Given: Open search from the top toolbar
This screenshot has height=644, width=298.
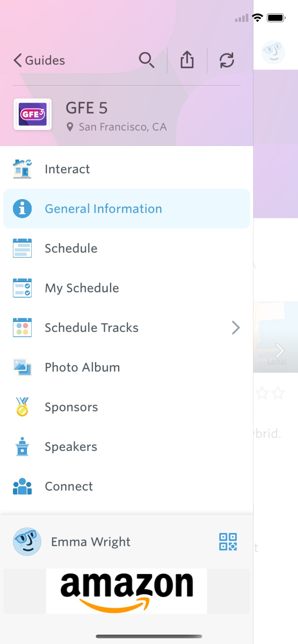Looking at the screenshot, I should coord(147,60).
